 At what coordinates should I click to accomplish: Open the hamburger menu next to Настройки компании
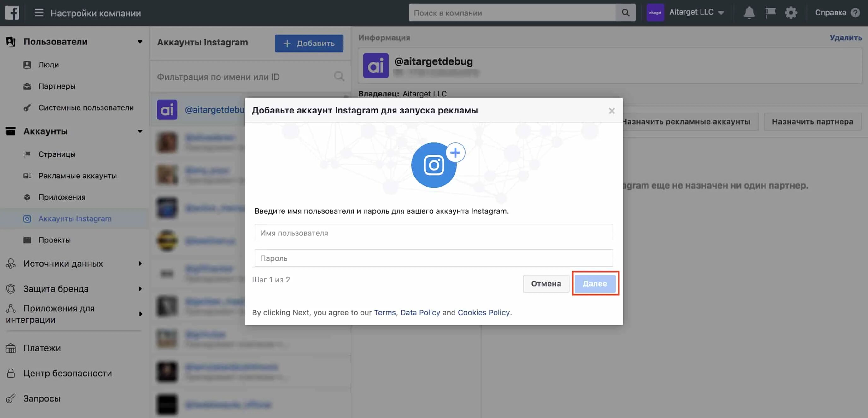pyautogui.click(x=39, y=13)
